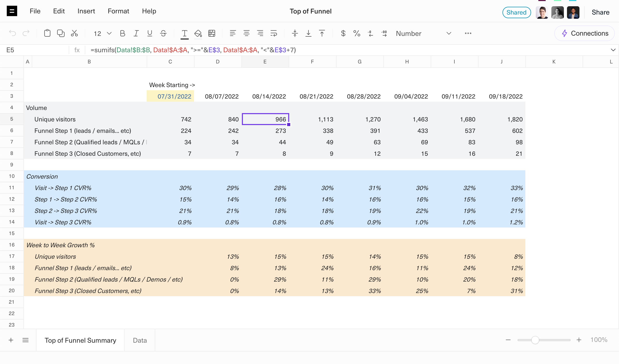This screenshot has height=364, width=619.
Task: Open the fill color bucket tool
Action: pos(198,33)
